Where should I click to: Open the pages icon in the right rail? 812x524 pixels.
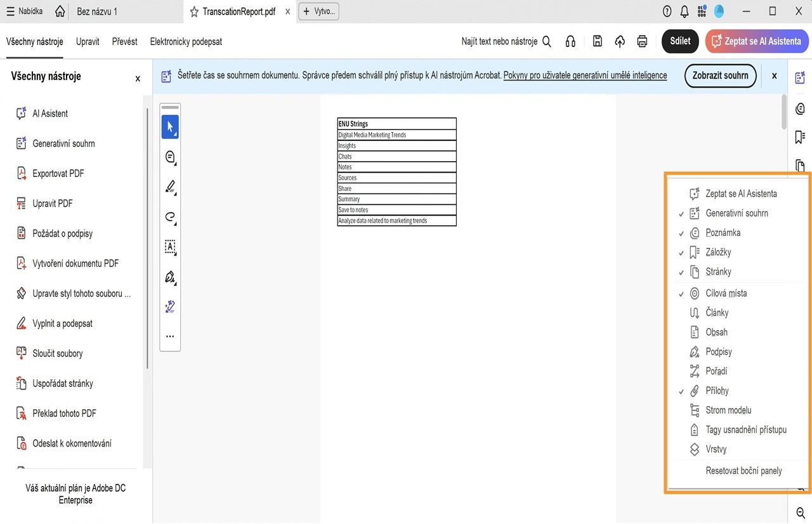pos(800,166)
